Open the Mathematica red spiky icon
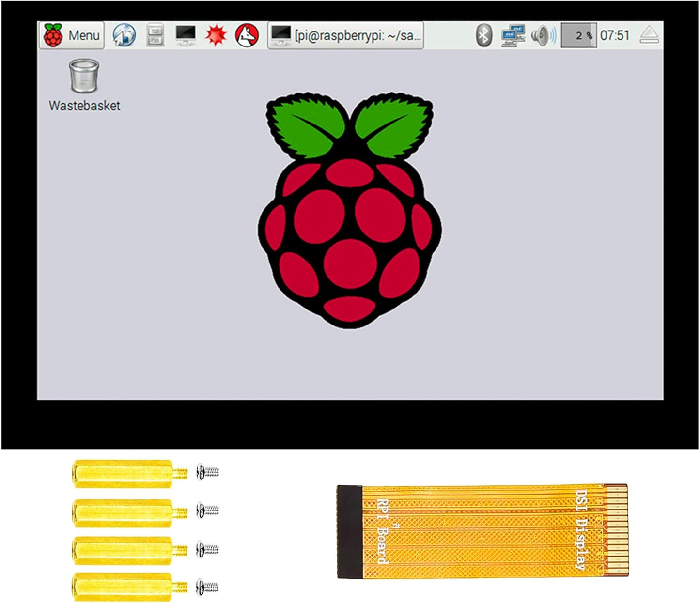 click(216, 35)
